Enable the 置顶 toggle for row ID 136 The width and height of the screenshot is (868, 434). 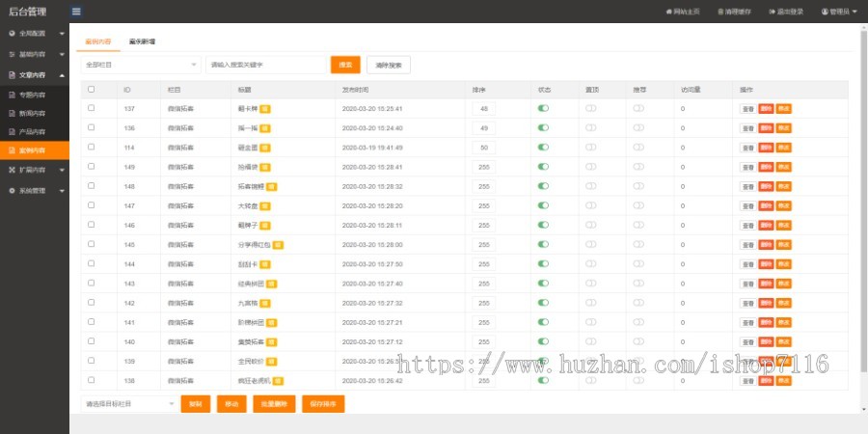[590, 128]
